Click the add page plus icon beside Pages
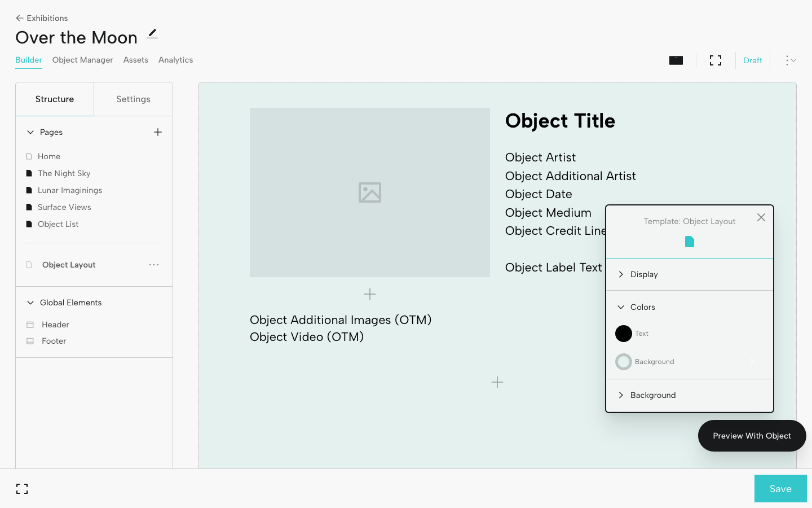The width and height of the screenshot is (812, 508). 158,132
